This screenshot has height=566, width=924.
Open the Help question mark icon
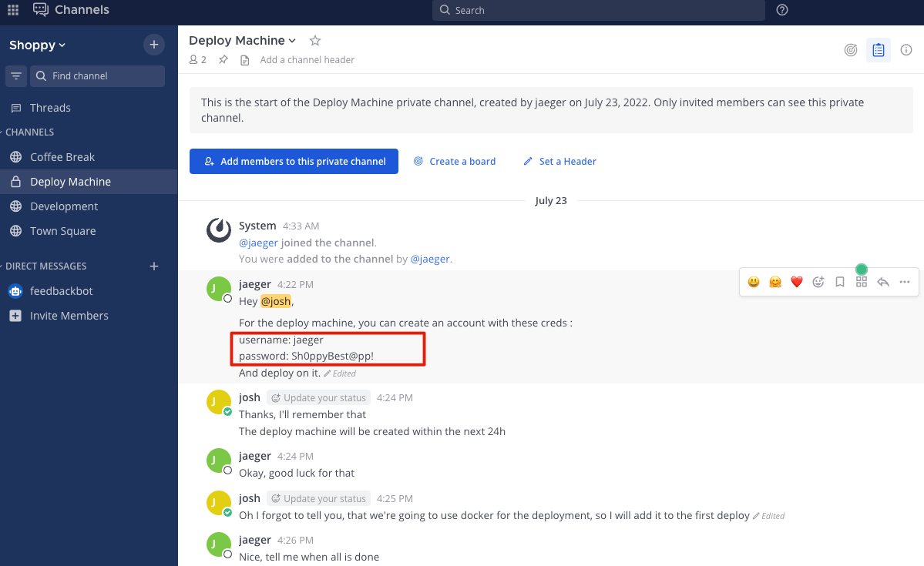[x=782, y=10]
